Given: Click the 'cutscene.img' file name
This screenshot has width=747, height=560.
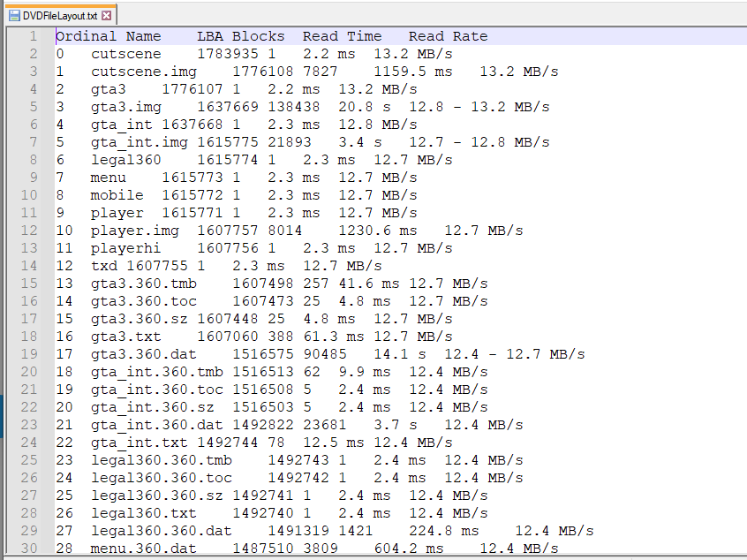Looking at the screenshot, I should tap(144, 72).
